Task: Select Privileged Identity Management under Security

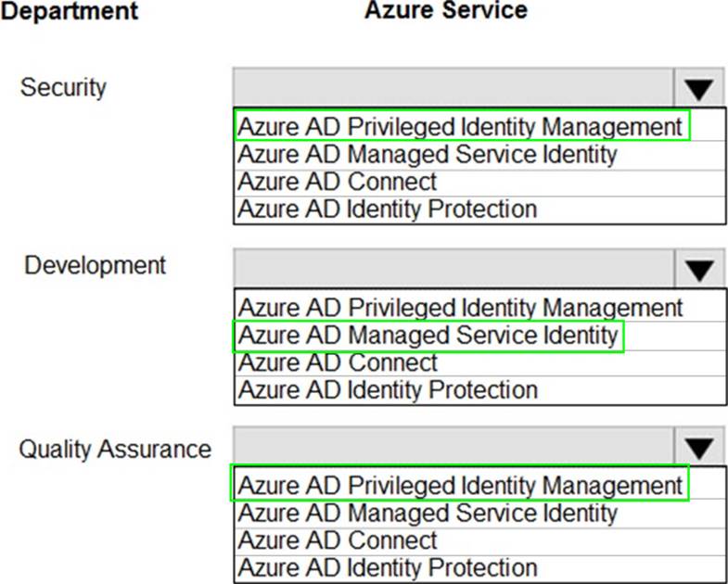Action: (x=461, y=126)
